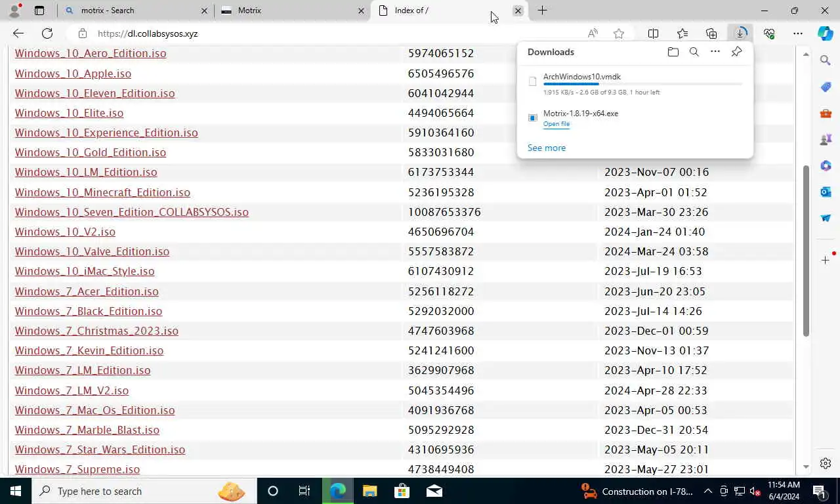Close the Index of / tab

click(x=518, y=10)
